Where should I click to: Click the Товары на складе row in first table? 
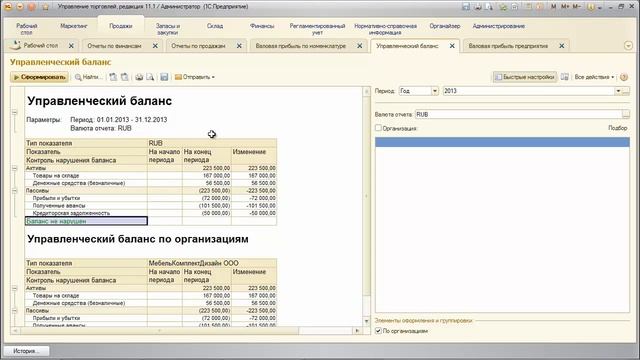coord(151,176)
